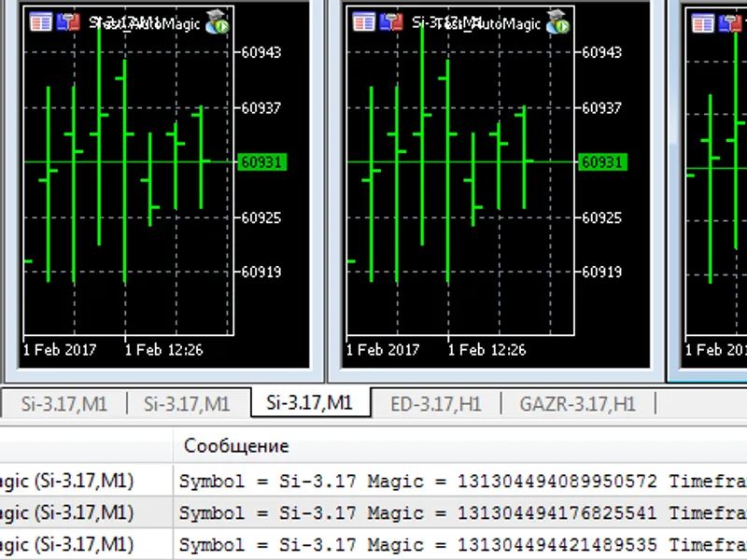This screenshot has height=560, width=747.
Task: Click current price label 60931 on second chart
Action: (602, 161)
